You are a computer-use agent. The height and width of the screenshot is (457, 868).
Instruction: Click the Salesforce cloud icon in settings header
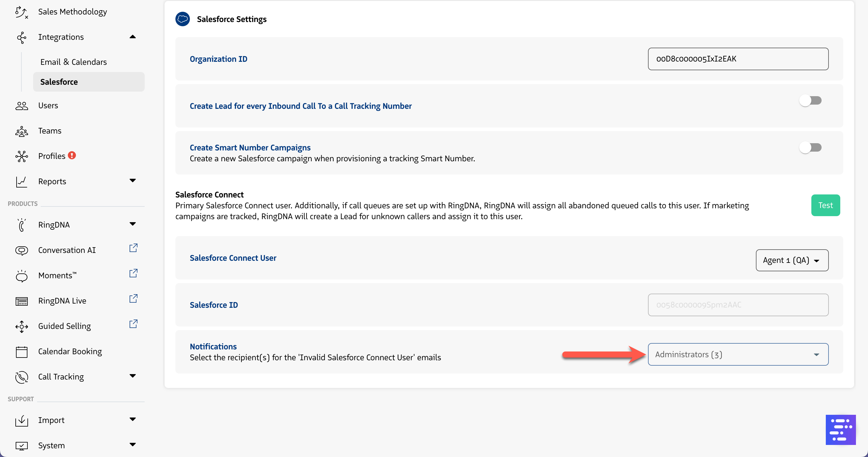183,19
